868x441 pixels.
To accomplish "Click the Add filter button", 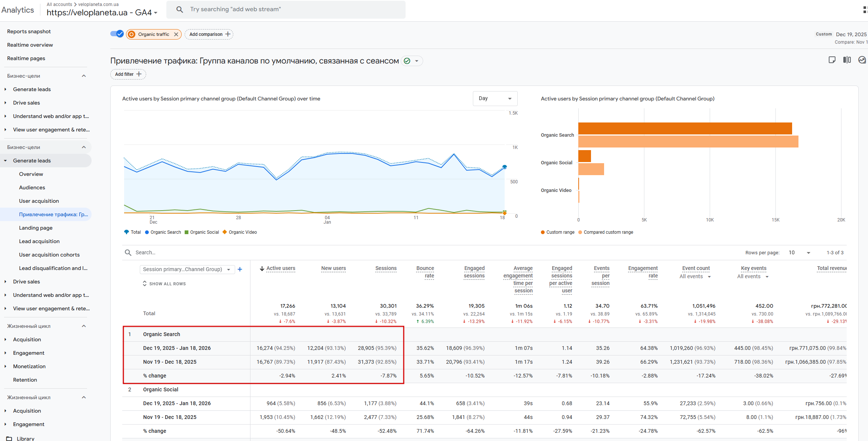I will click(128, 74).
